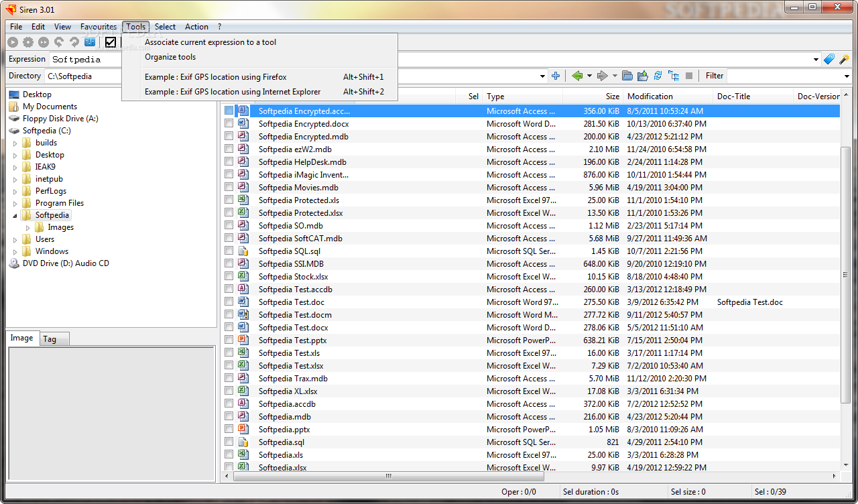This screenshot has height=504, width=858.
Task: Go to parent folder with up-arrow folder icon
Action: pyautogui.click(x=643, y=76)
